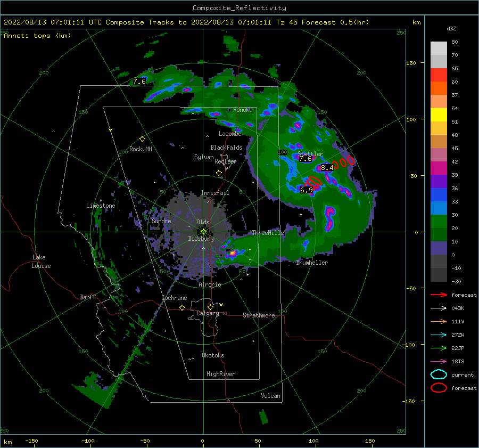The height and width of the screenshot is (448, 479).
Task: Click the Banff label
Action: pyautogui.click(x=88, y=297)
